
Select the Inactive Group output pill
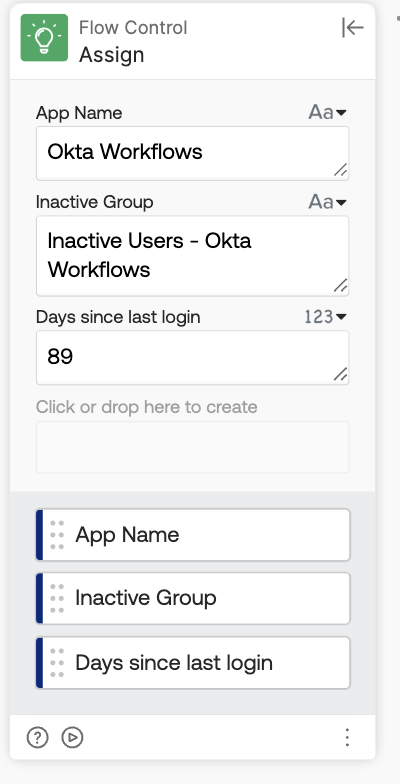(x=193, y=598)
